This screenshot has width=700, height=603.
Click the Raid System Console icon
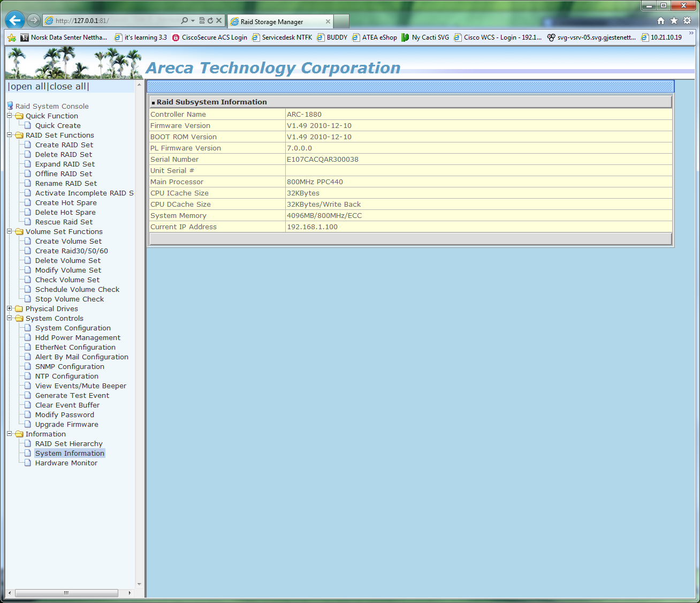point(10,106)
